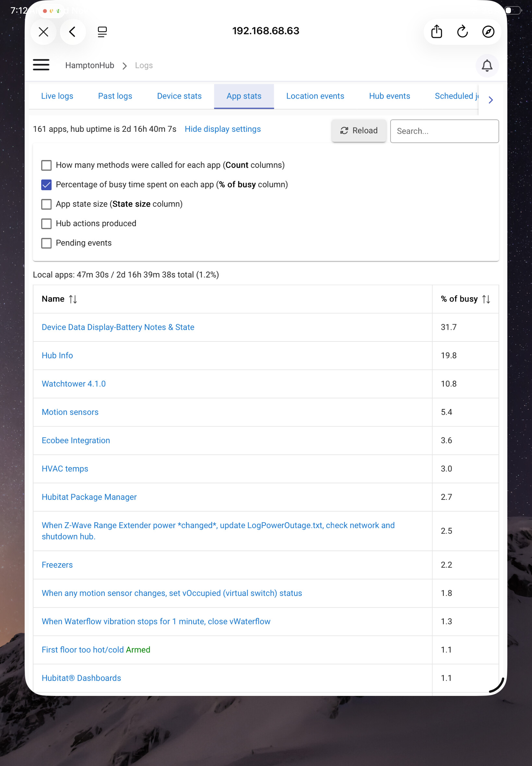Image resolution: width=532 pixels, height=766 pixels.
Task: Sort by % of busy column
Action: tap(486, 299)
